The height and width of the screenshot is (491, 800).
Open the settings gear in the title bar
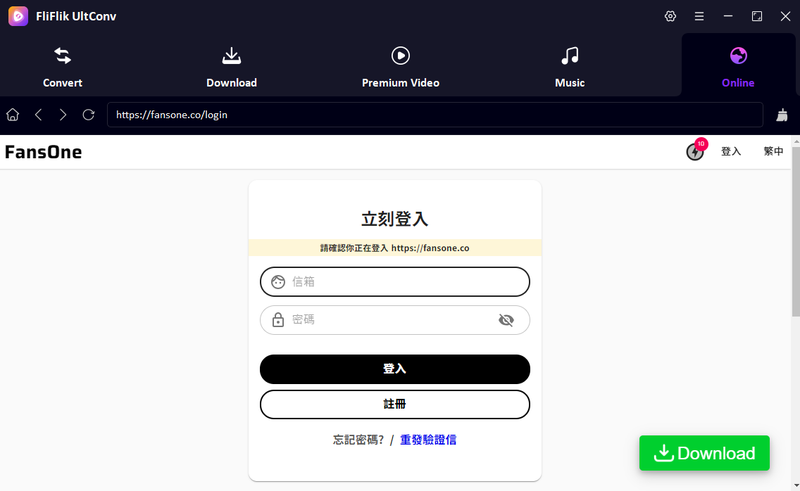pos(670,16)
